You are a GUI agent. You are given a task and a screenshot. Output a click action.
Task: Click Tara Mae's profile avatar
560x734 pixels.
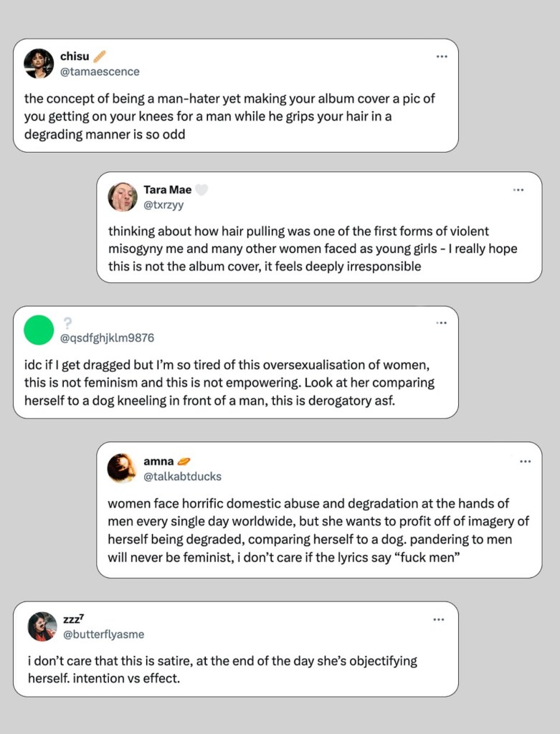tap(123, 197)
